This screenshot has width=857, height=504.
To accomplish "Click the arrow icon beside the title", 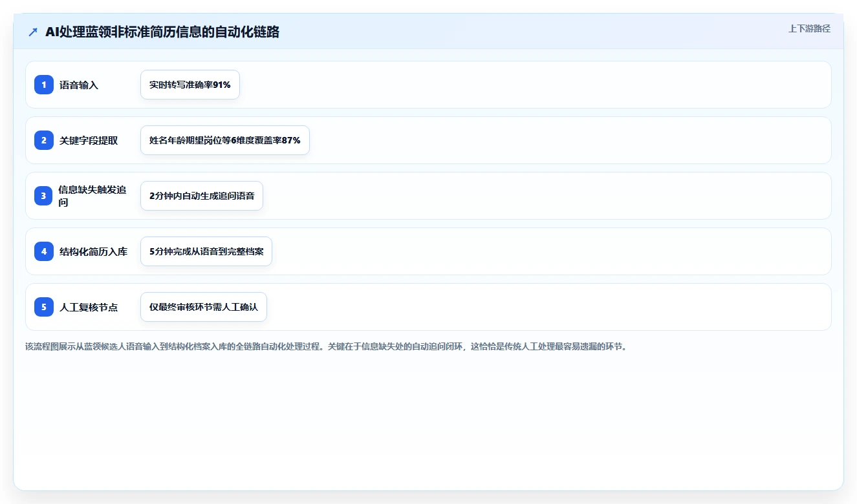I will pyautogui.click(x=33, y=32).
